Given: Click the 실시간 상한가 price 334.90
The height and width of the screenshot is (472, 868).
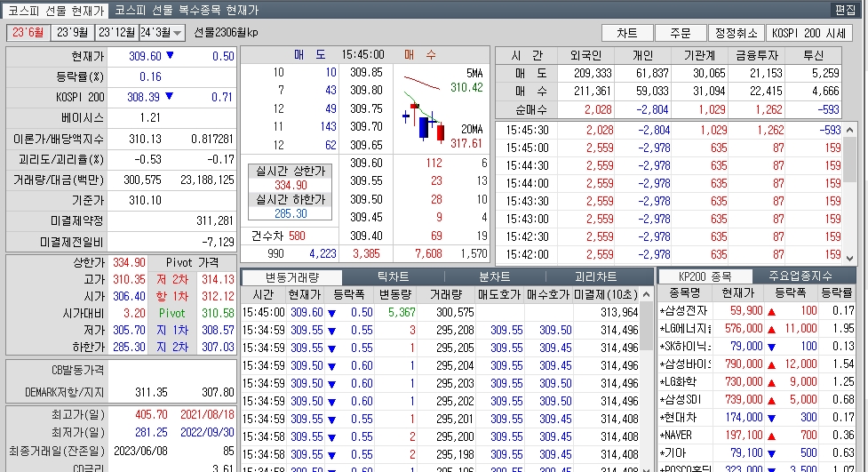Looking at the screenshot, I should pyautogui.click(x=290, y=185).
